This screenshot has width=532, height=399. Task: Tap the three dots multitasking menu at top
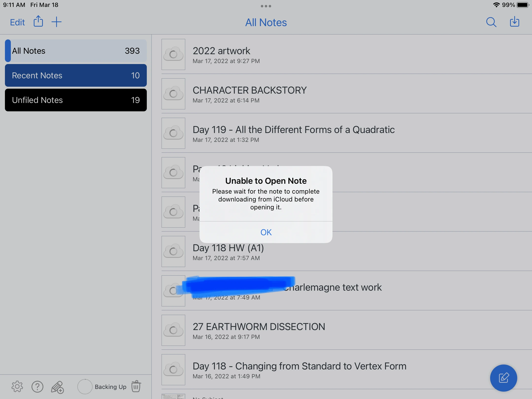pos(266,6)
